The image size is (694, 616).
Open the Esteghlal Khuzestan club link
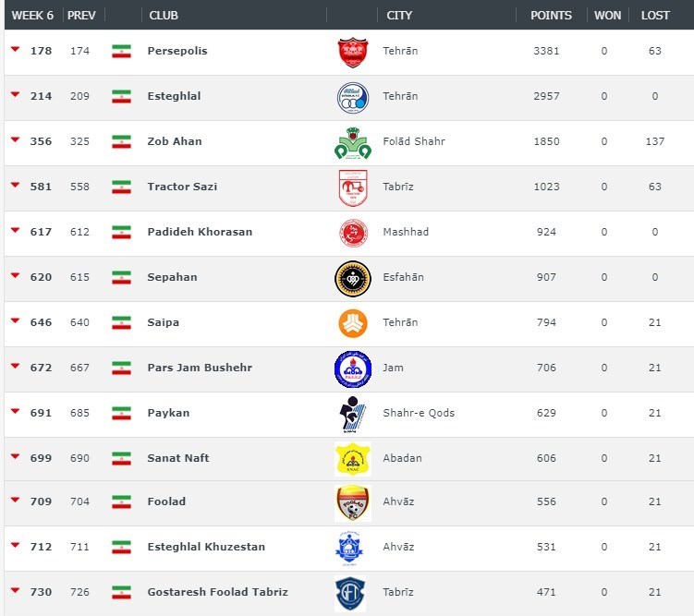coord(206,547)
